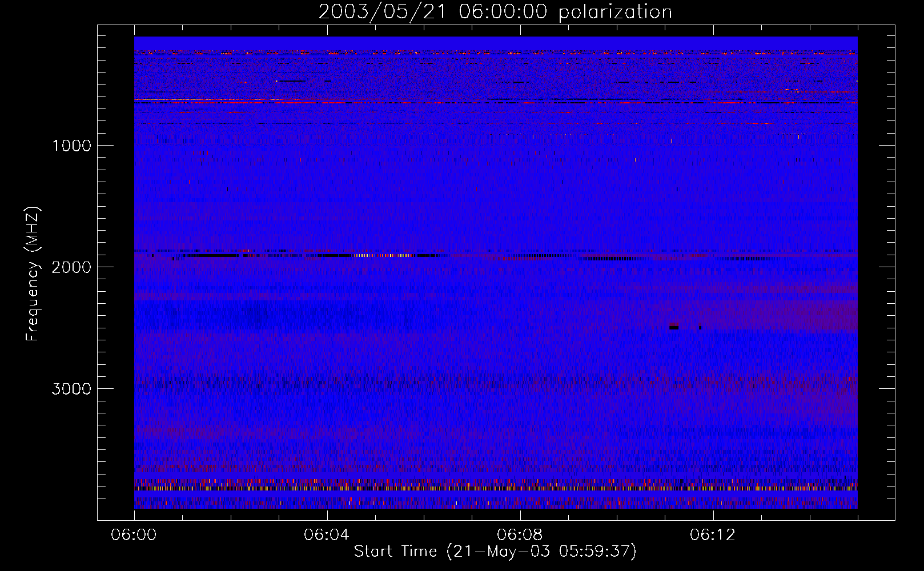
Task: Click the bright yellow band at spectrogram bottom
Action: tap(496, 488)
